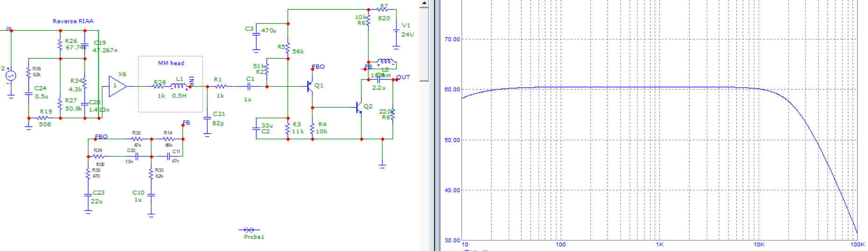Select the AC signal source symbol
The height and width of the screenshot is (251, 868).
tap(11, 76)
